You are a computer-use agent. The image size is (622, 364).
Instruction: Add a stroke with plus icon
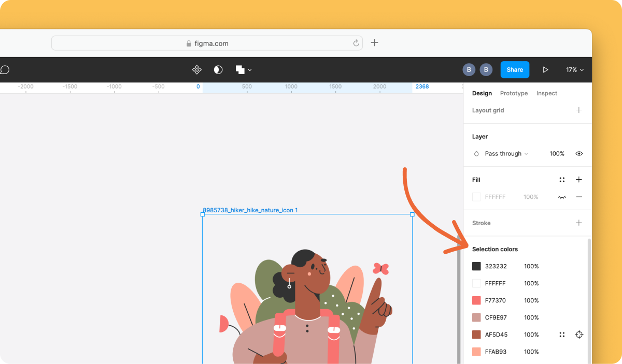pos(579,223)
